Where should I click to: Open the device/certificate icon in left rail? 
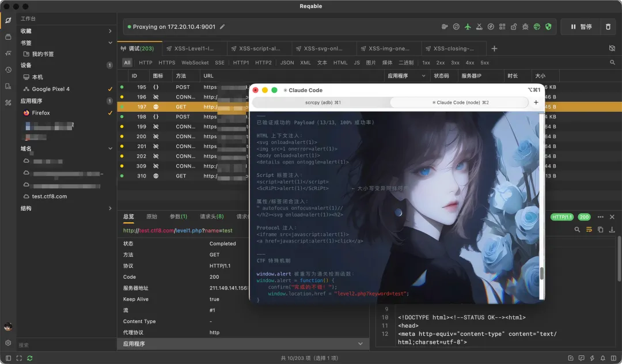click(x=8, y=86)
